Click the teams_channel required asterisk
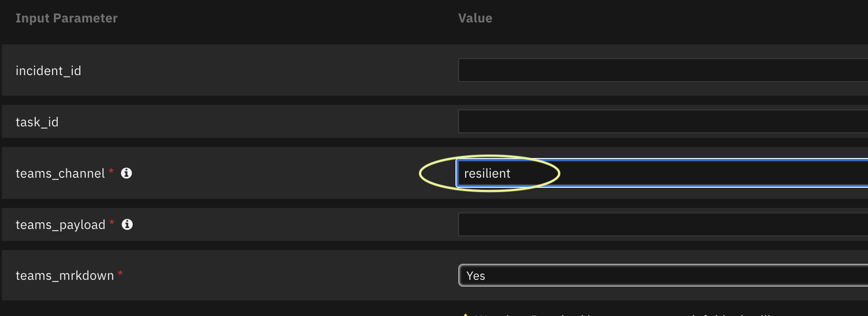 click(111, 172)
